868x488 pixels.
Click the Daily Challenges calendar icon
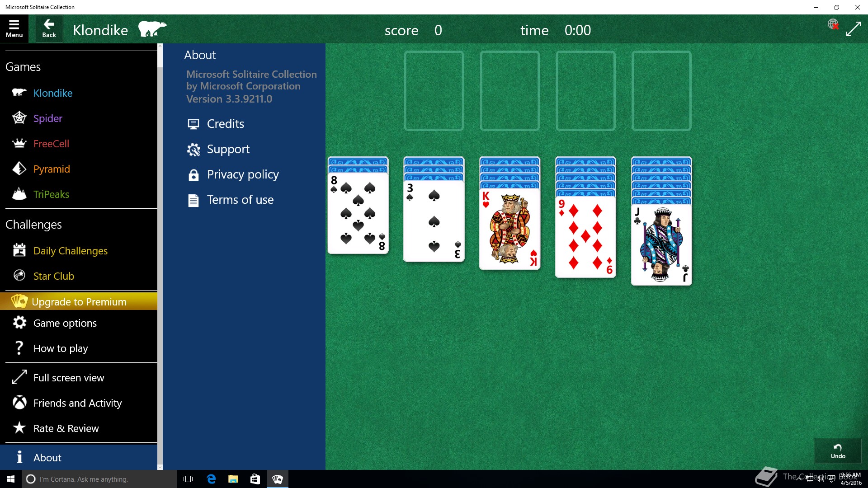click(19, 250)
